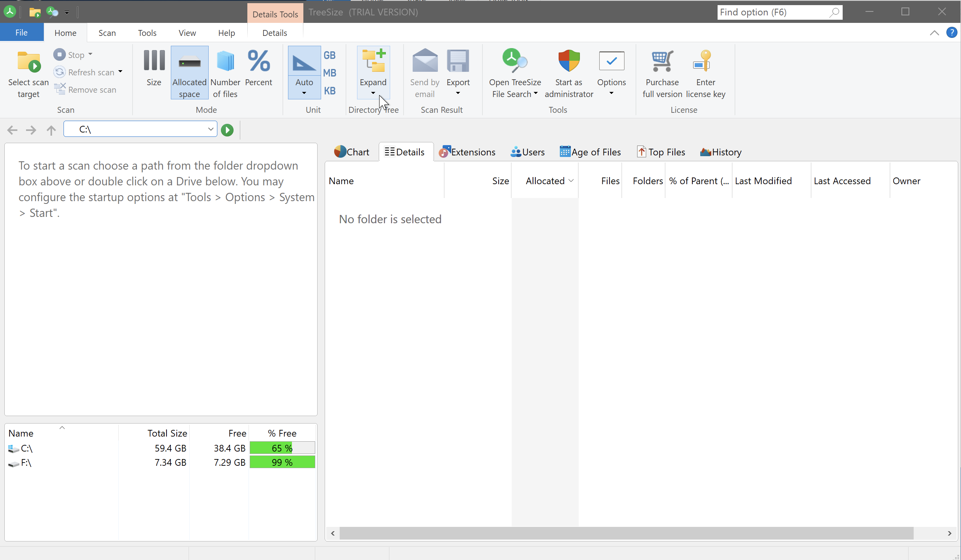Switch to Number of files mode
Image resolution: width=961 pixels, height=560 pixels.
coord(225,72)
